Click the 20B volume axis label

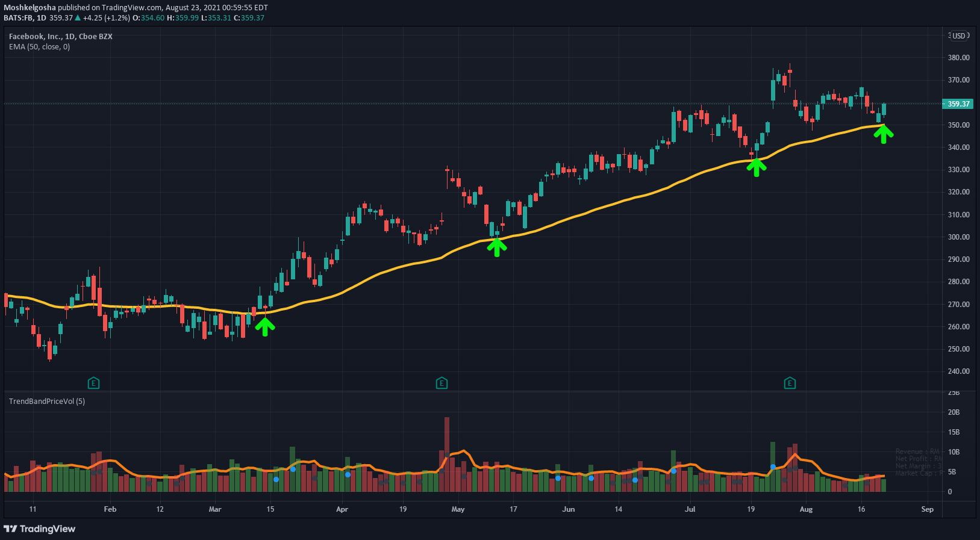tap(953, 412)
